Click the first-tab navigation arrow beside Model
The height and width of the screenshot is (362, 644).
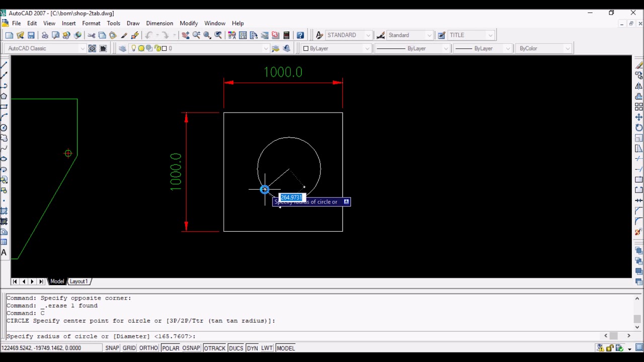click(15, 282)
